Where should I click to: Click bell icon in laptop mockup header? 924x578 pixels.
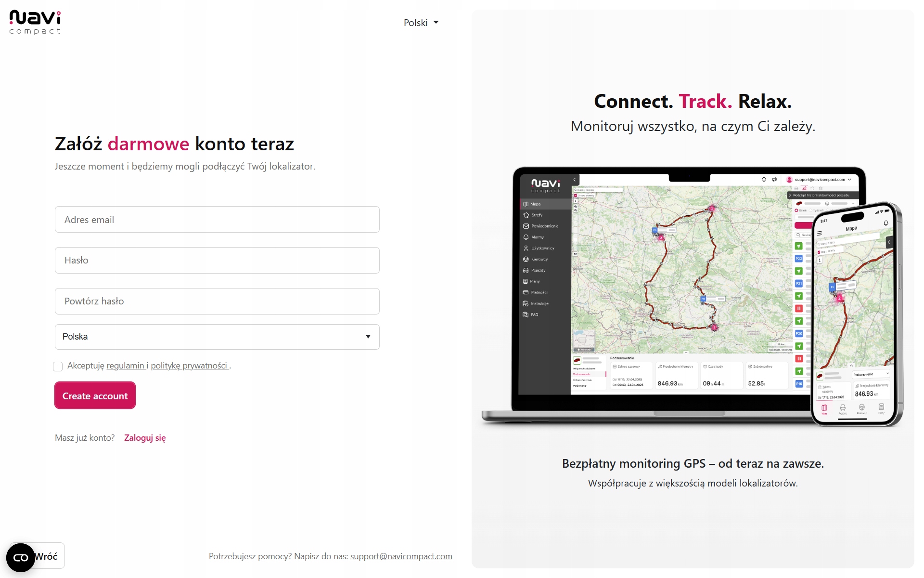pyautogui.click(x=764, y=180)
